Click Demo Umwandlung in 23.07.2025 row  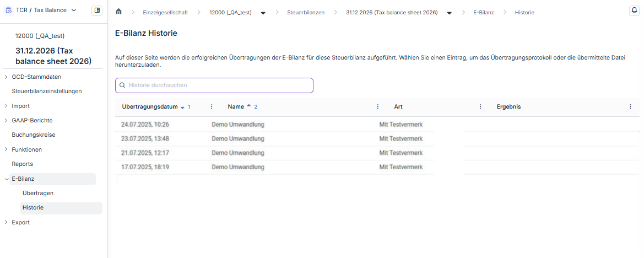[x=238, y=138]
